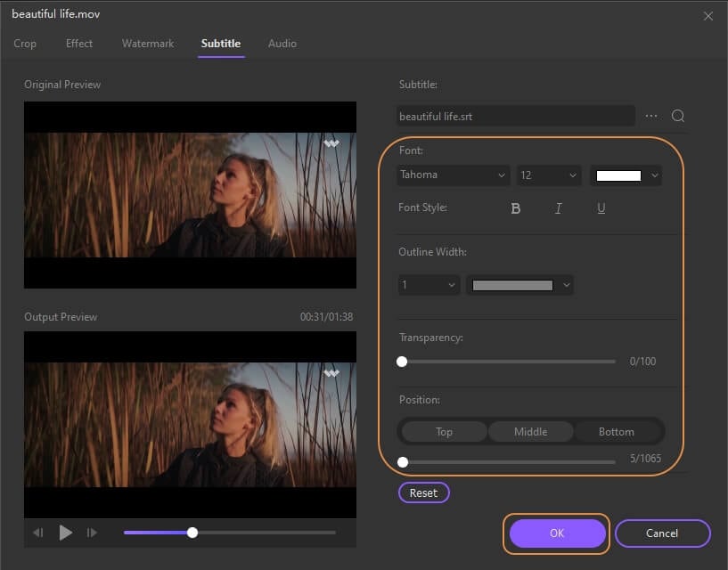Click the transparency slider handle
The image size is (728, 570).
(402, 362)
